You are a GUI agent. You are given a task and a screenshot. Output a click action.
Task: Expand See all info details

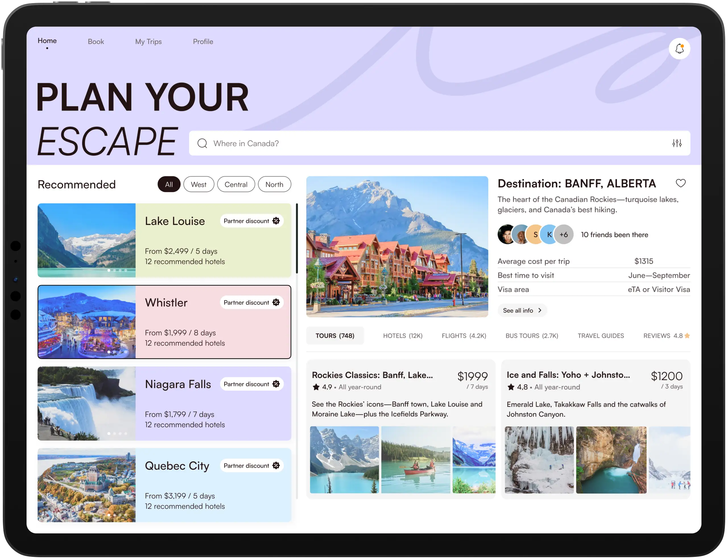pyautogui.click(x=522, y=310)
